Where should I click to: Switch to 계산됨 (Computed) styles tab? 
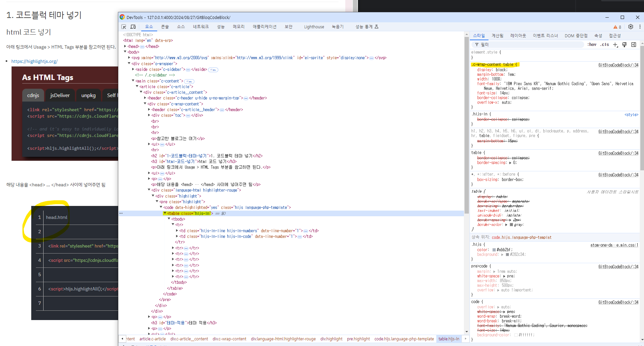click(x=497, y=36)
